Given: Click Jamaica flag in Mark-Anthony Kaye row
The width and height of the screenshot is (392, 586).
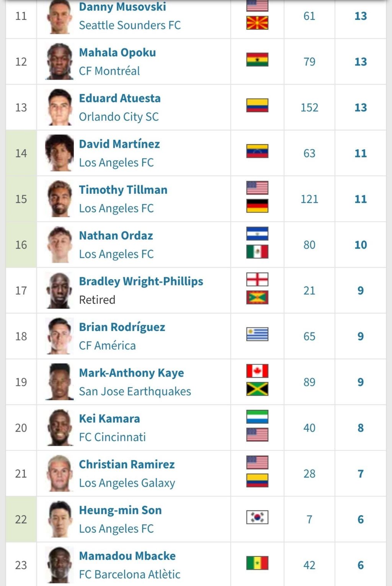Looking at the screenshot, I should tap(257, 389).
